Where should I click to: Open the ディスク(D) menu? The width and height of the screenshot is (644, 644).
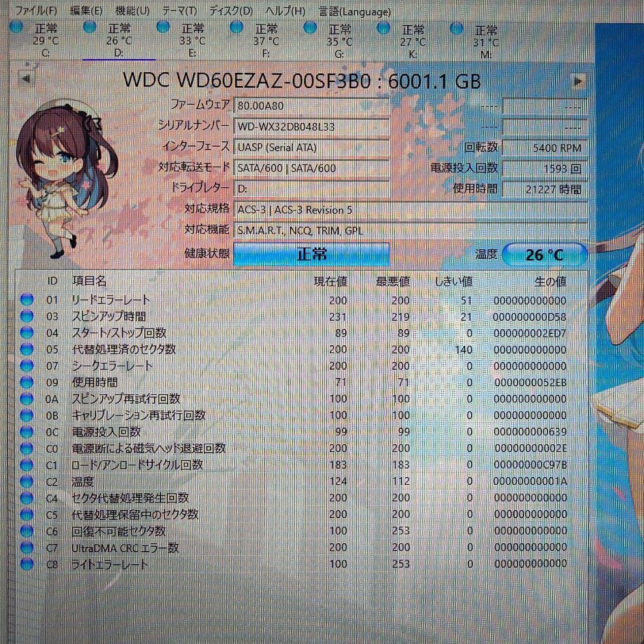pyautogui.click(x=231, y=10)
